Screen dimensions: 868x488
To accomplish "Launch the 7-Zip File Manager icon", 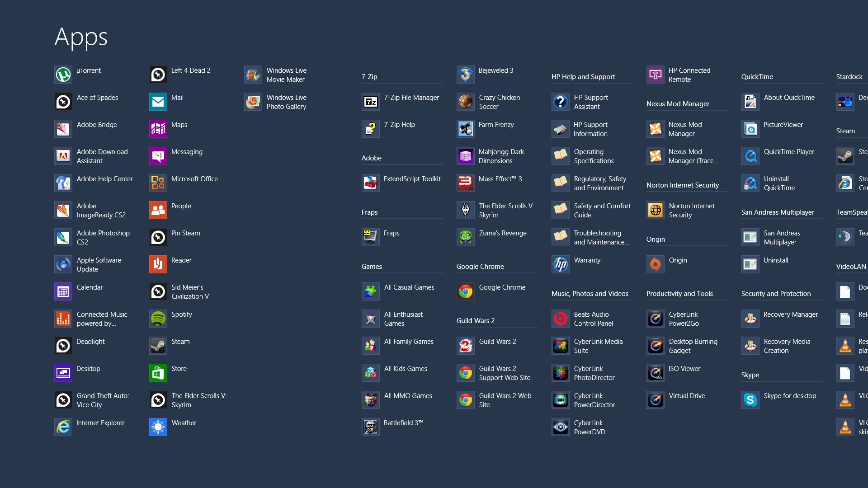I will (x=371, y=102).
